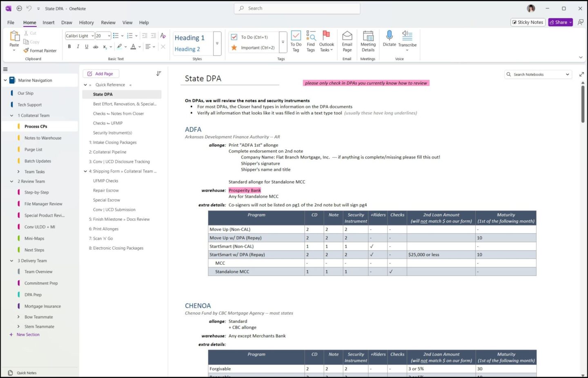This screenshot has height=378, width=588.
Task: Click the Share button
Action: tap(558, 22)
